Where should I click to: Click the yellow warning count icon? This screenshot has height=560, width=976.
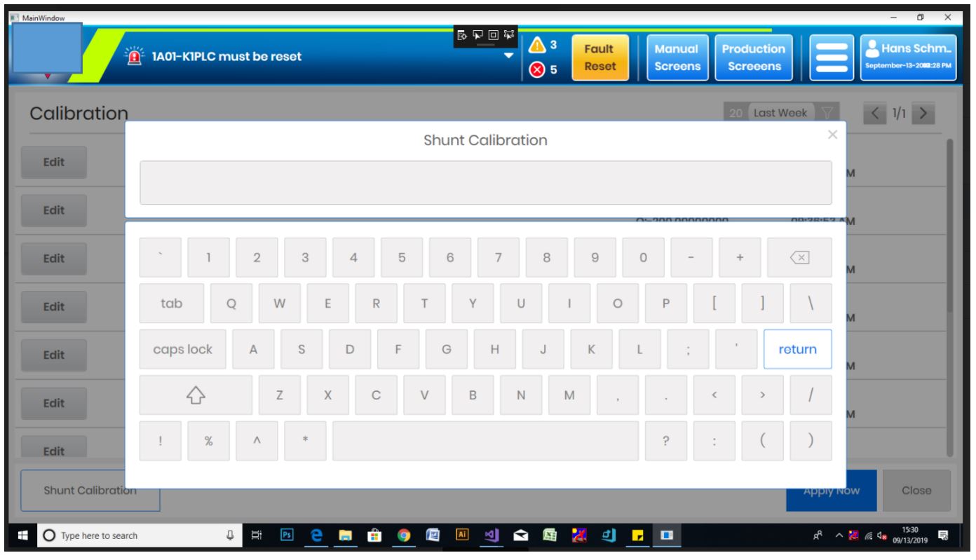536,46
